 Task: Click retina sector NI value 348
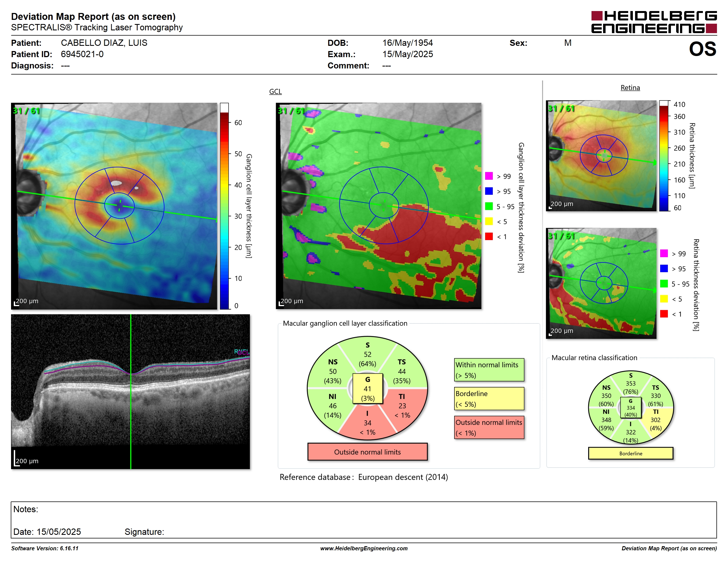(x=606, y=420)
